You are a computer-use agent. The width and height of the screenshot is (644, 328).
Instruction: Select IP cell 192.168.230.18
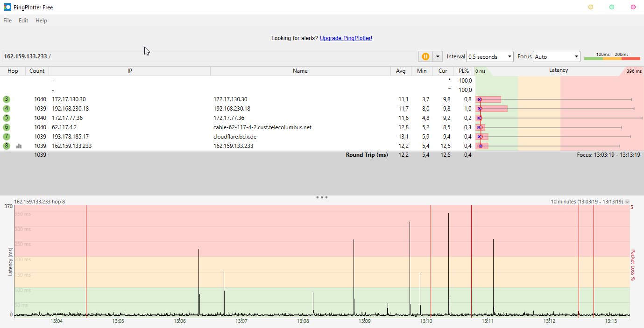71,109
